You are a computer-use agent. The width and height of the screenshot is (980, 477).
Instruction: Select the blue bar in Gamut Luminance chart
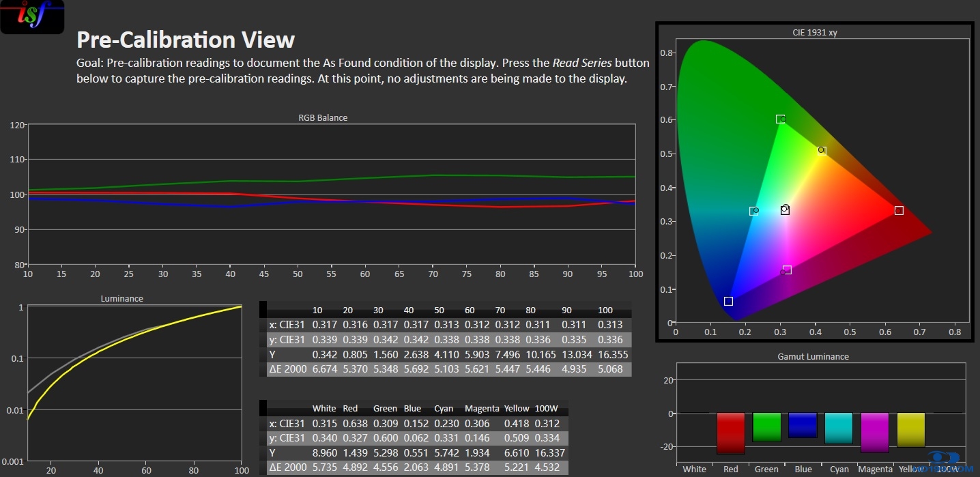pyautogui.click(x=803, y=425)
